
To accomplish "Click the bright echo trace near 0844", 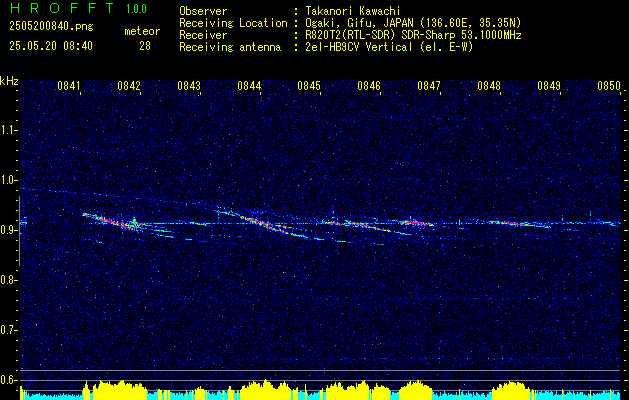I will pyautogui.click(x=265, y=223).
